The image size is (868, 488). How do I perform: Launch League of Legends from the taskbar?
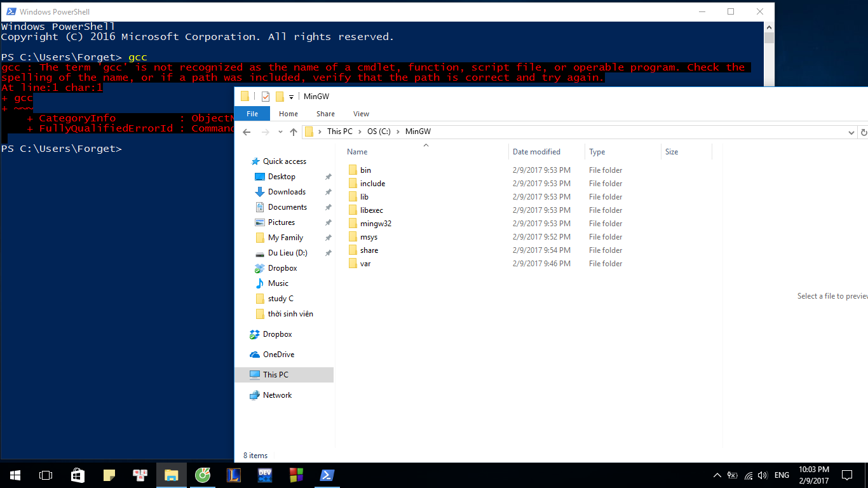coord(234,475)
